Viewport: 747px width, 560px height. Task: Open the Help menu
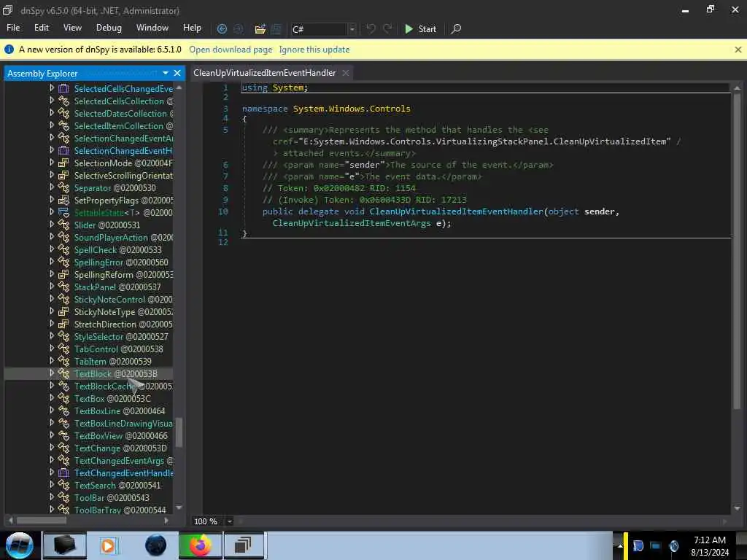coord(192,28)
